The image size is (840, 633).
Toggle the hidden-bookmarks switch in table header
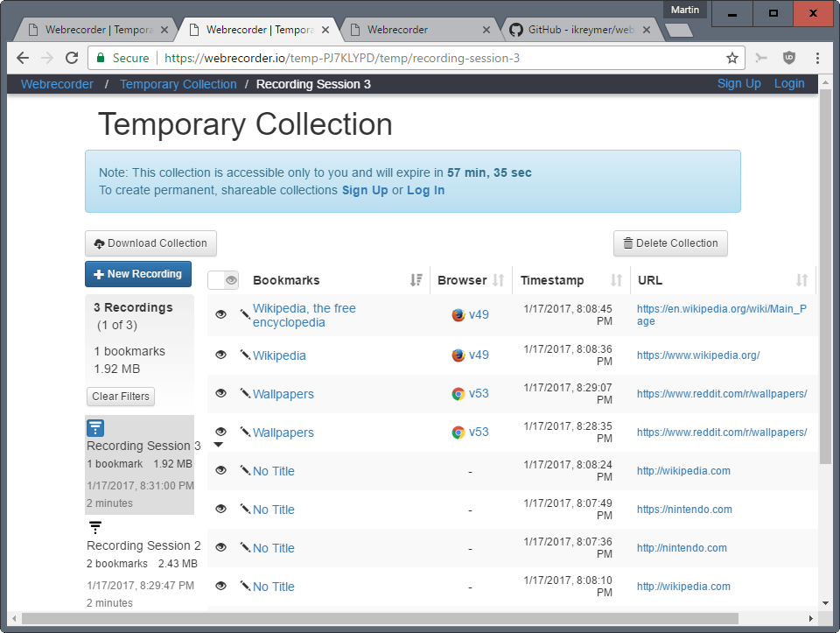(x=223, y=280)
